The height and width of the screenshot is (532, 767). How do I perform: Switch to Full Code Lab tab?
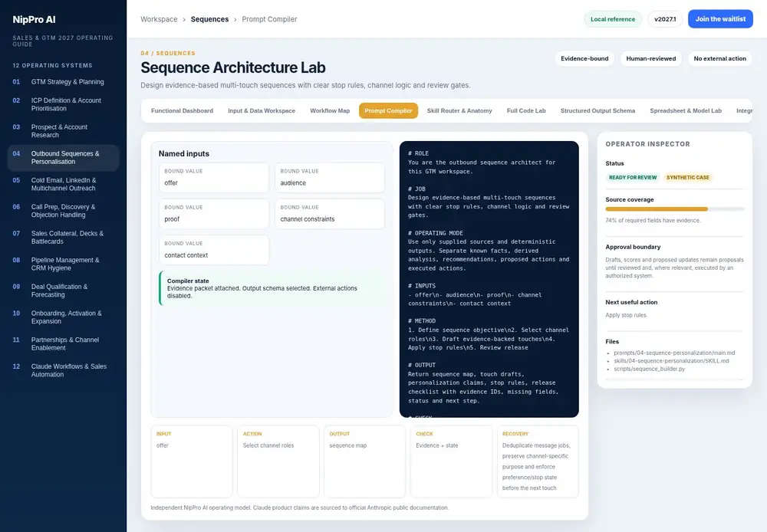click(526, 110)
